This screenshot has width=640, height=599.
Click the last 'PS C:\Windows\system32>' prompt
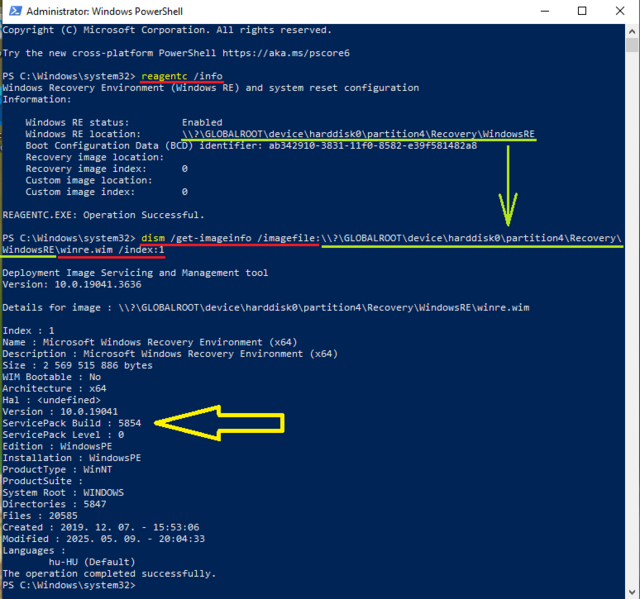(x=69, y=585)
